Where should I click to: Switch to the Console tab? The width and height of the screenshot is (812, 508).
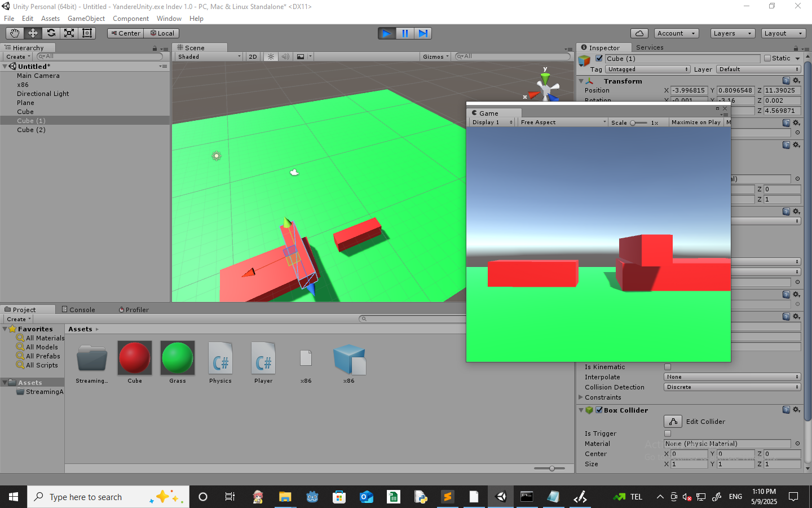(78, 309)
